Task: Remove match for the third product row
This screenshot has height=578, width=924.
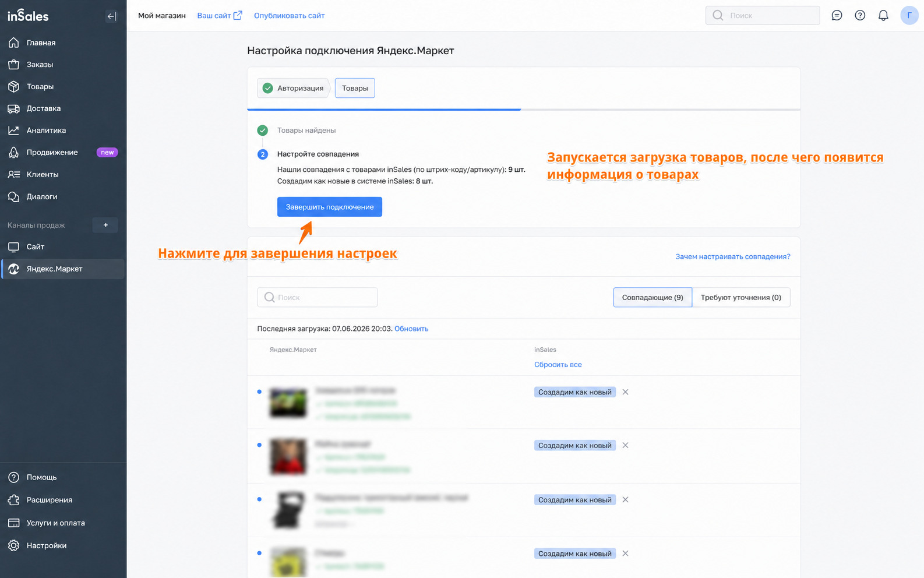Action: [625, 500]
